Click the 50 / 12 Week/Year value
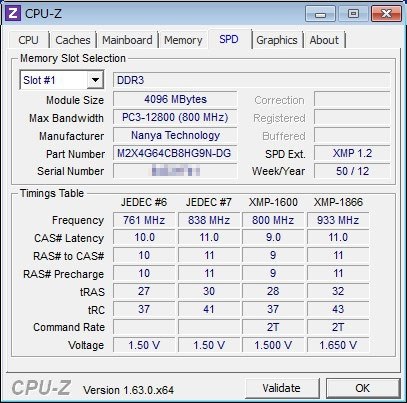This screenshot has width=407, height=403. [352, 171]
